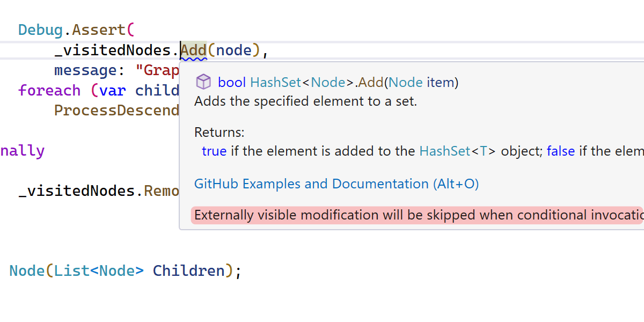
Task: Click the purple method cube icon in tooltip
Action: 203,82
